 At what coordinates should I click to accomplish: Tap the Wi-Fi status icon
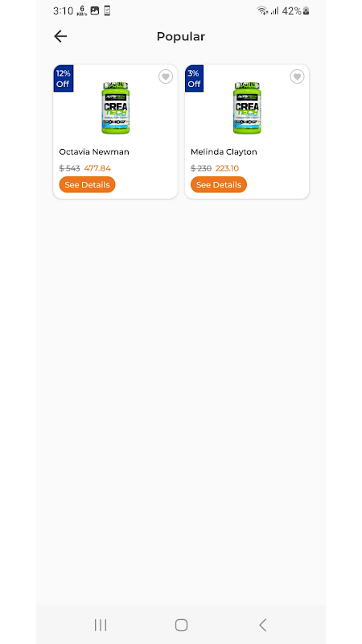click(262, 11)
